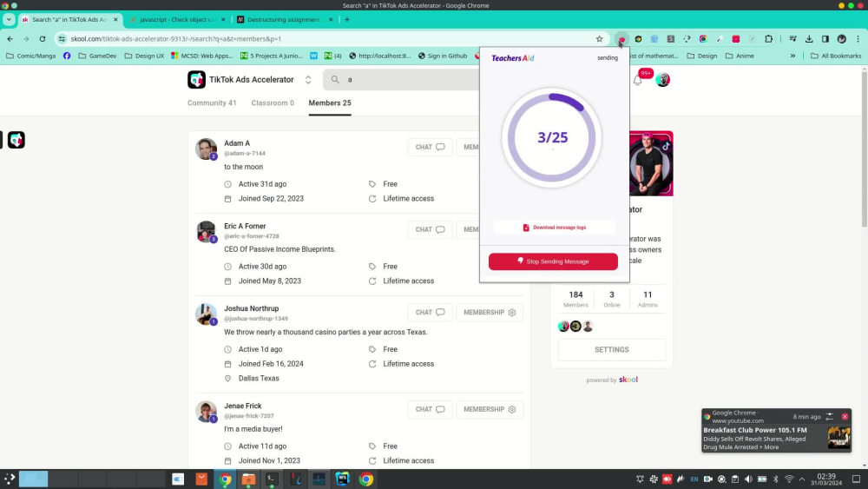The height and width of the screenshot is (489, 868).
Task: Open the taskbar clock showing 02:39
Action: point(826,479)
